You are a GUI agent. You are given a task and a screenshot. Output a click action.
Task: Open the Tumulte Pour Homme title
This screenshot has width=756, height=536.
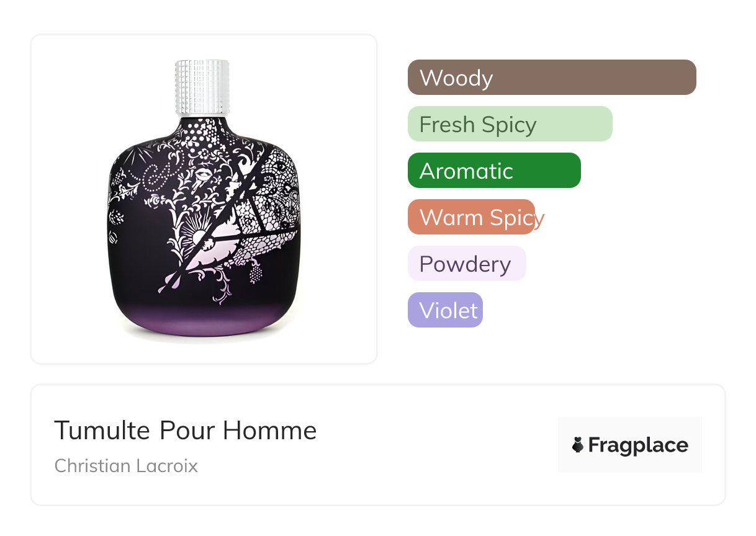coord(186,430)
